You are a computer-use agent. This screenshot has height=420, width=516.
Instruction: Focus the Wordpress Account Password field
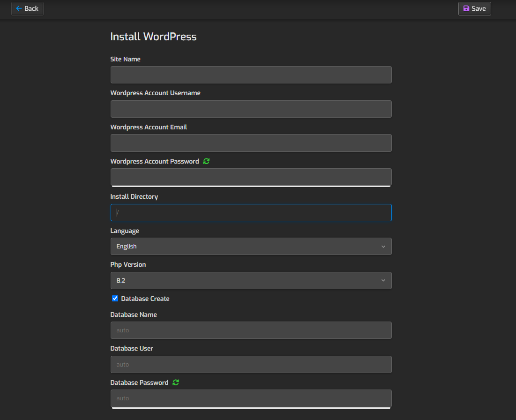(251, 177)
